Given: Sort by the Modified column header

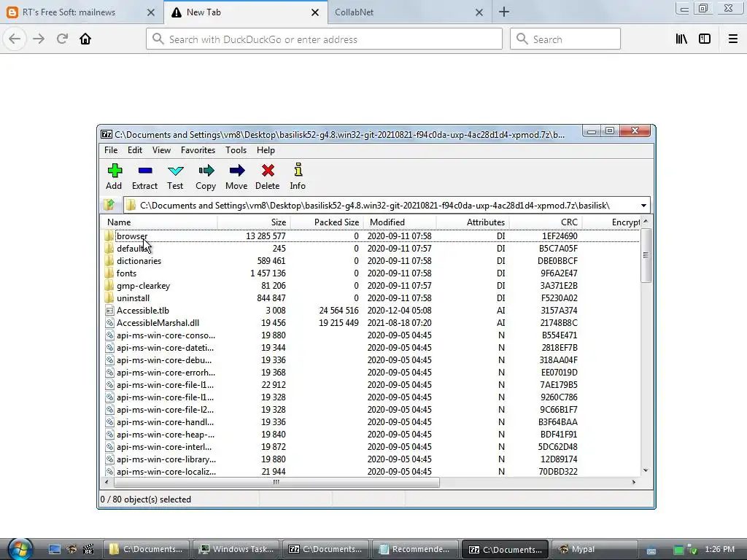Looking at the screenshot, I should tap(400, 222).
